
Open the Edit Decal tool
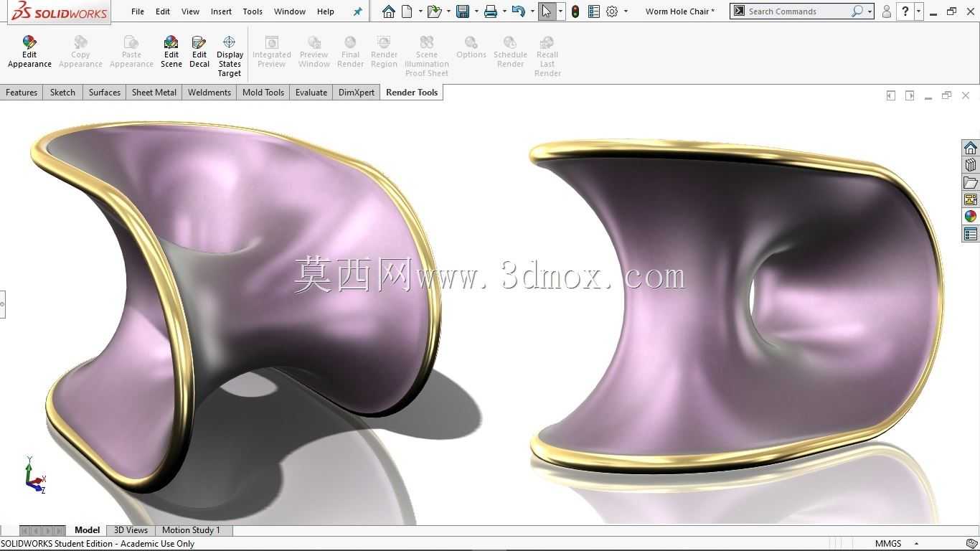tap(199, 52)
